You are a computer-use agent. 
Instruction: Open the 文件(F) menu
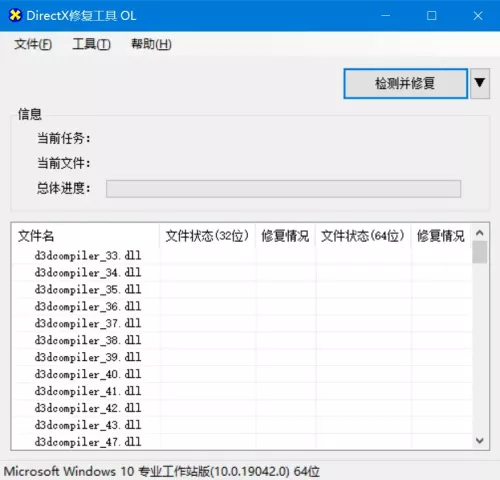coord(33,44)
